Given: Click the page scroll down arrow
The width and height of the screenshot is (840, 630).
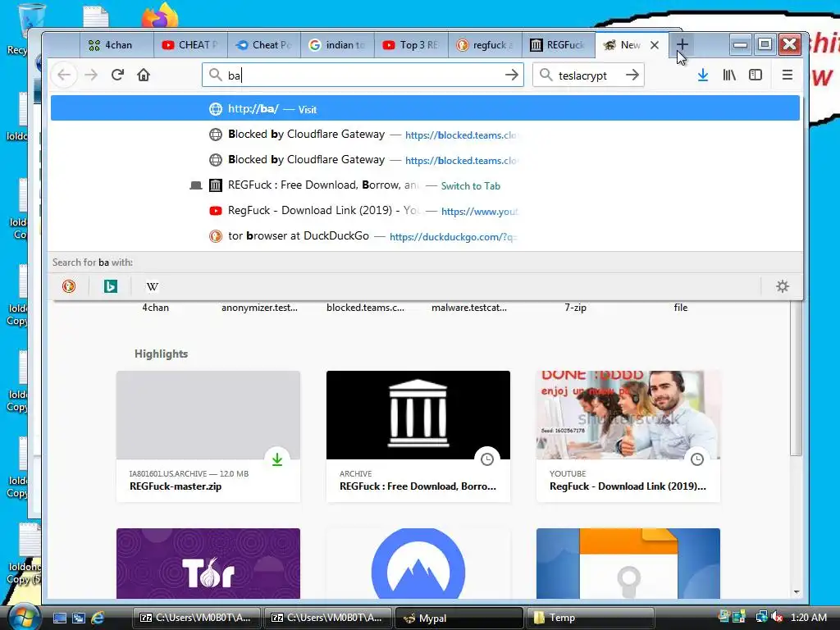Looking at the screenshot, I should [x=797, y=592].
